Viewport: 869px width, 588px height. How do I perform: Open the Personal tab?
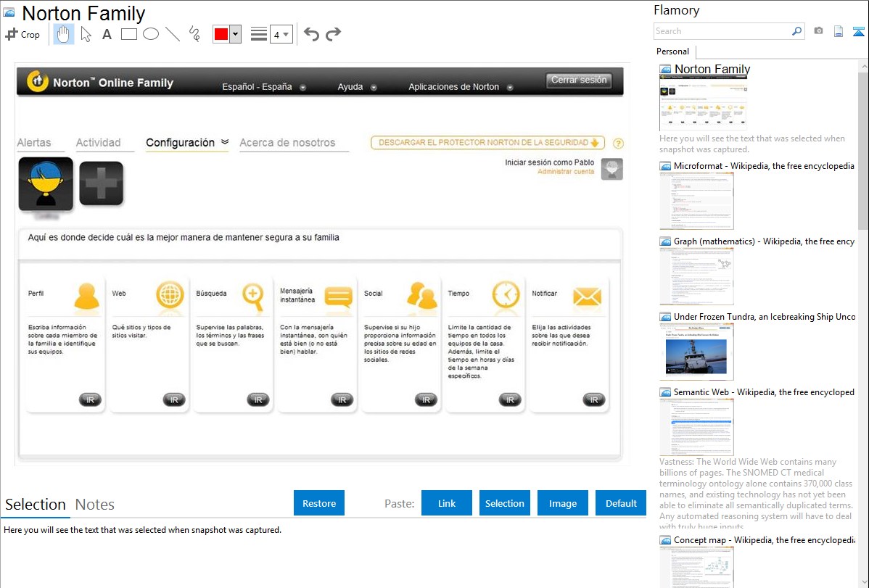[x=672, y=51]
